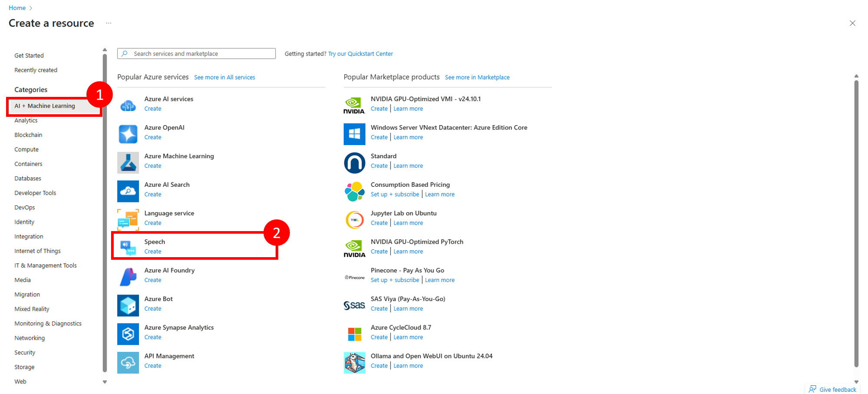Click the Azure AI Foundry icon
Viewport: 868px width, 394px height.
128,277
